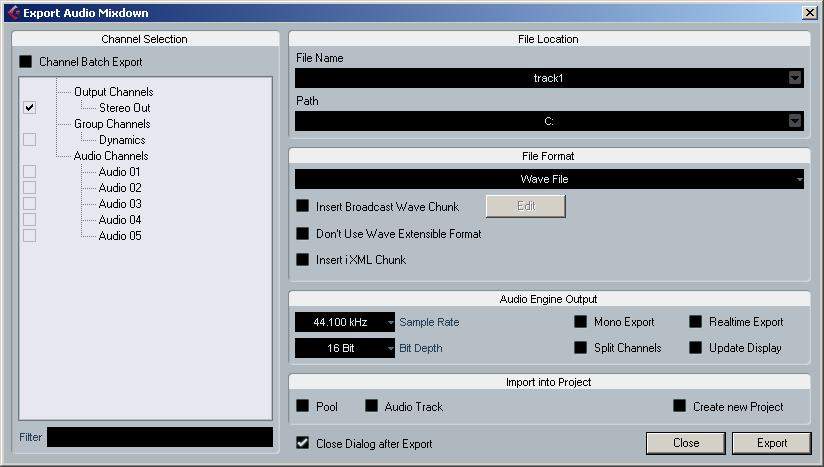Image resolution: width=824 pixels, height=467 pixels.
Task: Enable import into Pool
Action: [303, 406]
